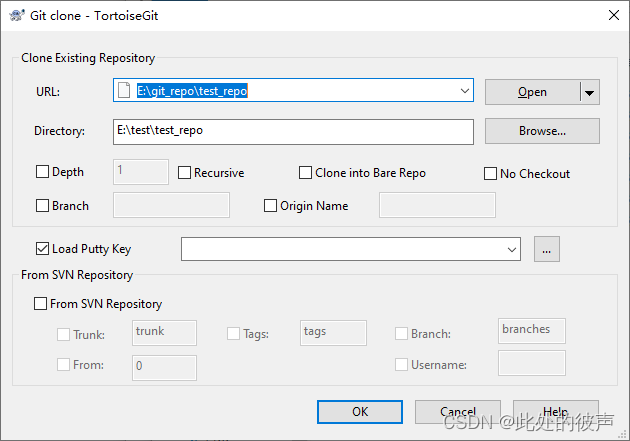
Task: Expand the Putty key dropdown list
Action: click(512, 249)
